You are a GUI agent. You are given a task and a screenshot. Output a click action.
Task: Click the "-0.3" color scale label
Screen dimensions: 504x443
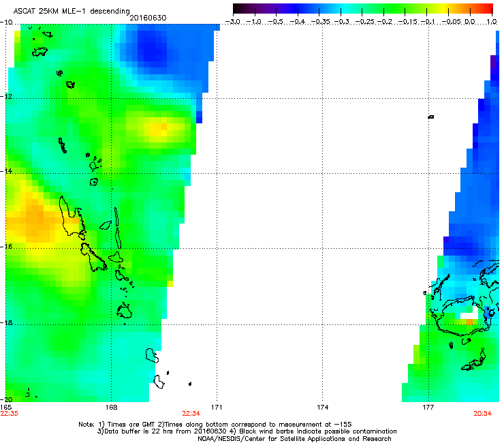click(342, 22)
